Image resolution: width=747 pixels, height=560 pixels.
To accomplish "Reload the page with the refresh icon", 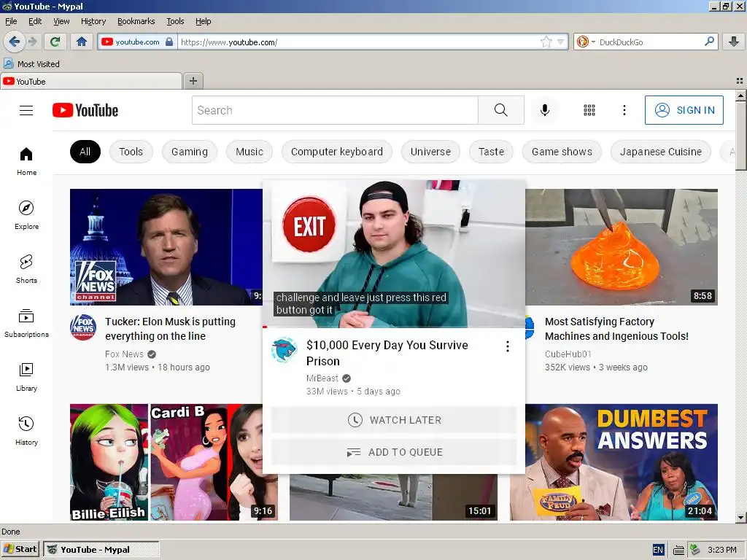I will (55, 42).
